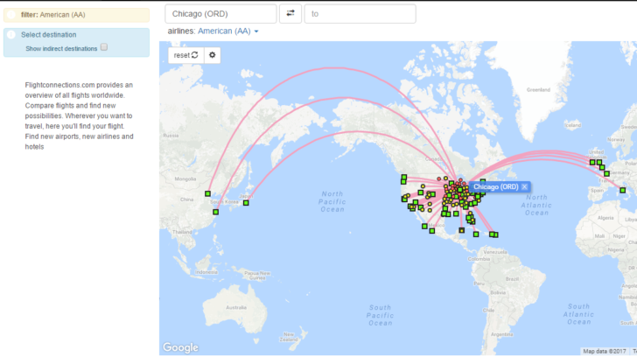Click the 'airlines:' label text
Screen dimensions: 637x364
(x=182, y=31)
